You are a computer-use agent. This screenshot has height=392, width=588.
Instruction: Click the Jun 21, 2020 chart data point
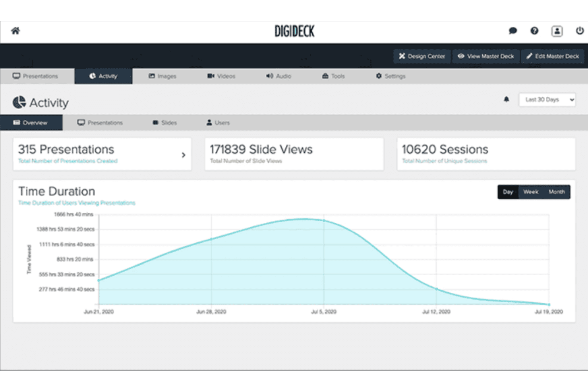tap(99, 280)
